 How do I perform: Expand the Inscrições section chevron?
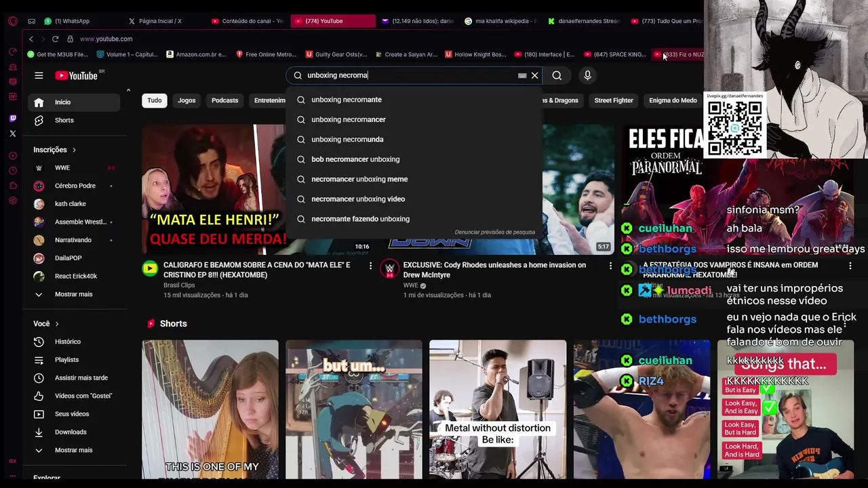[74, 150]
